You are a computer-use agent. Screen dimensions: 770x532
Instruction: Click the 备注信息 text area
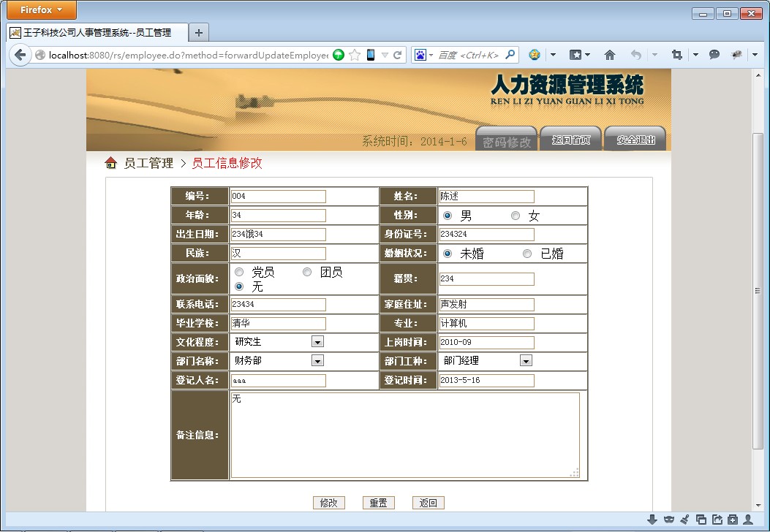(405, 435)
